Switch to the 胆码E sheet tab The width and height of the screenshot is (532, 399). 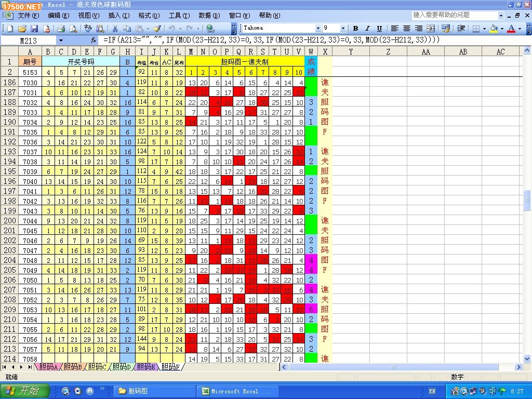tap(146, 367)
